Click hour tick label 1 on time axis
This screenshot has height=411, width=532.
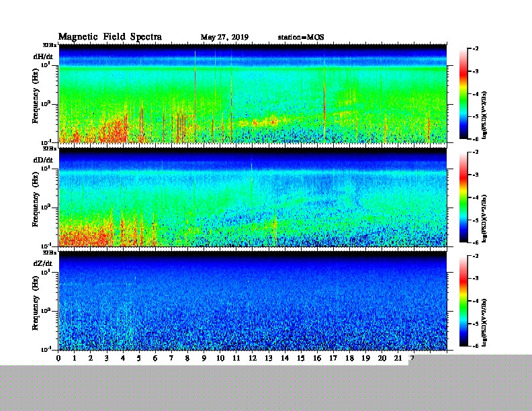point(75,358)
